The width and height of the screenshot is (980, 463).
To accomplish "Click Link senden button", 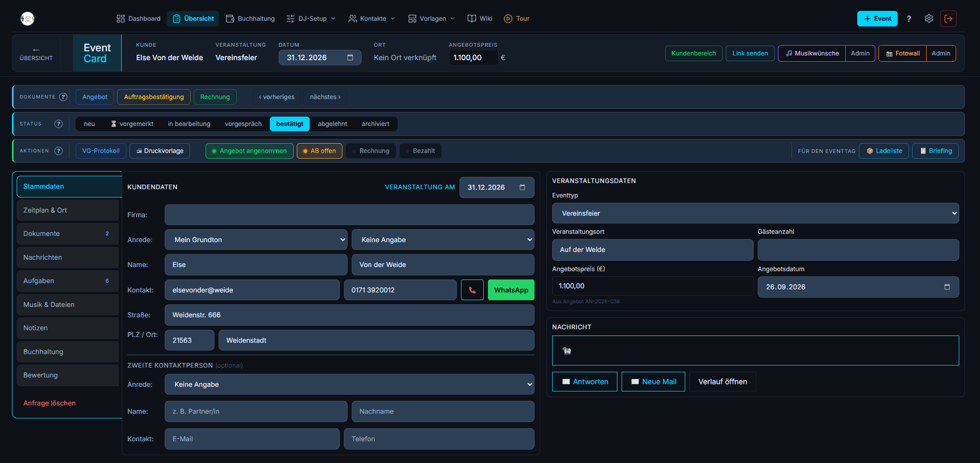I will pos(750,53).
